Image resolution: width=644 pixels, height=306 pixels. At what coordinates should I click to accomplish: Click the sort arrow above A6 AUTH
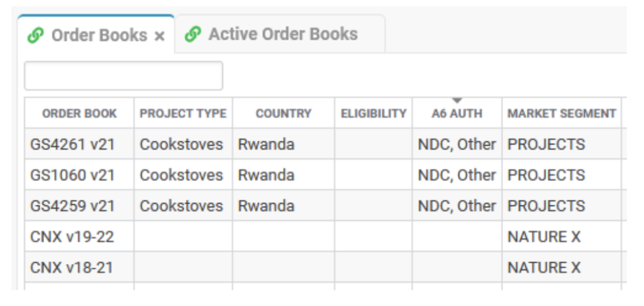pos(457,101)
